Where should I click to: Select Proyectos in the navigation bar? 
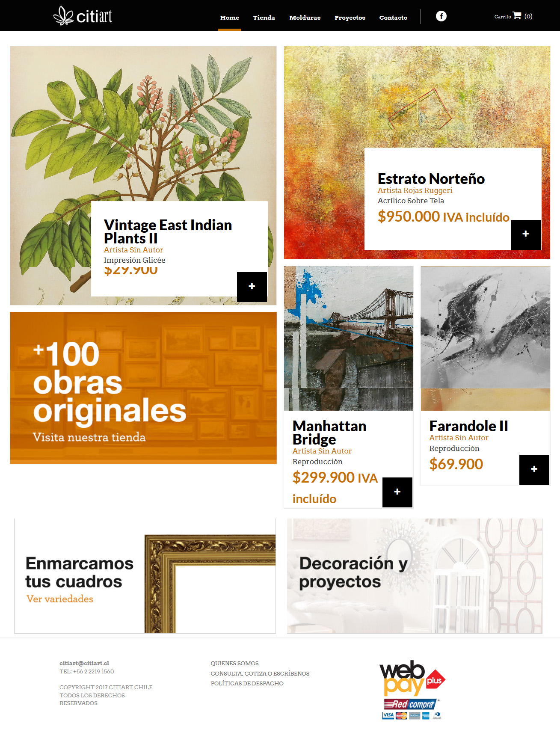pos(350,18)
